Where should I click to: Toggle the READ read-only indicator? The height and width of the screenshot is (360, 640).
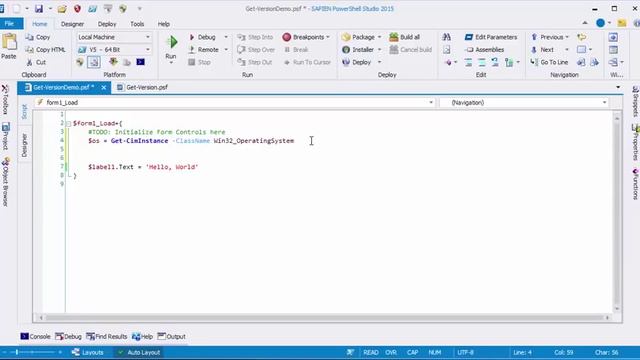[371, 352]
